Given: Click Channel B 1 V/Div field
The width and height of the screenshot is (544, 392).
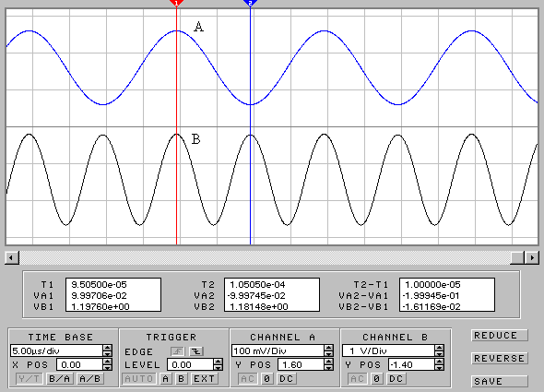Looking at the screenshot, I should (388, 350).
